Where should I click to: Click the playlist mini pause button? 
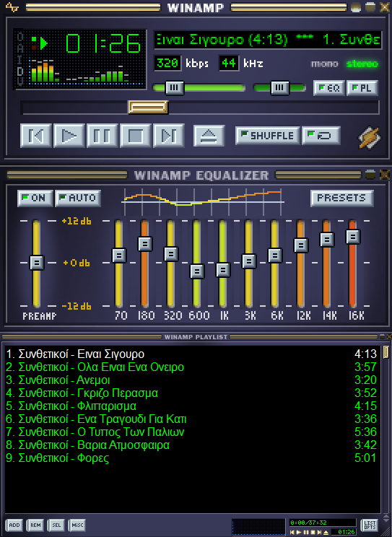[306, 532]
